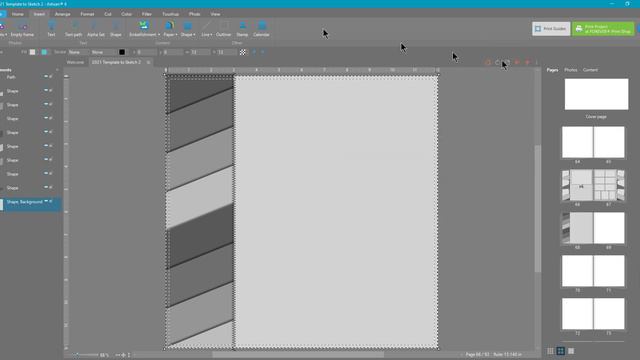Screen dimensions: 640x360
Task: Expand the Paper dropdown arrow
Action: click(x=176, y=35)
